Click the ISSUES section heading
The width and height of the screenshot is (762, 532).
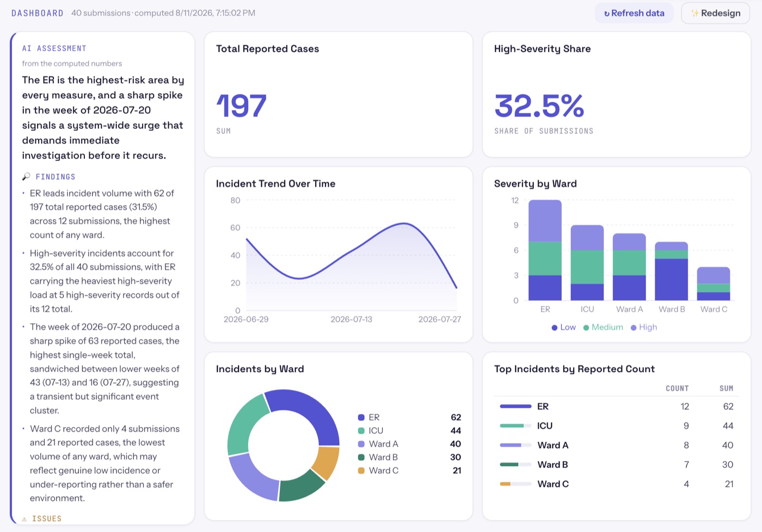tap(47, 519)
